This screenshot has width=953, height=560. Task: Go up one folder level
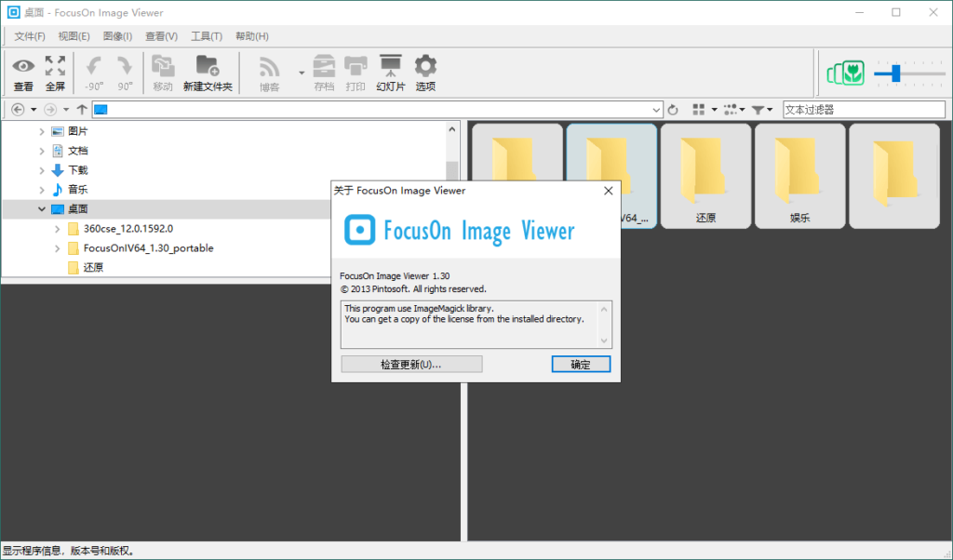point(82,110)
